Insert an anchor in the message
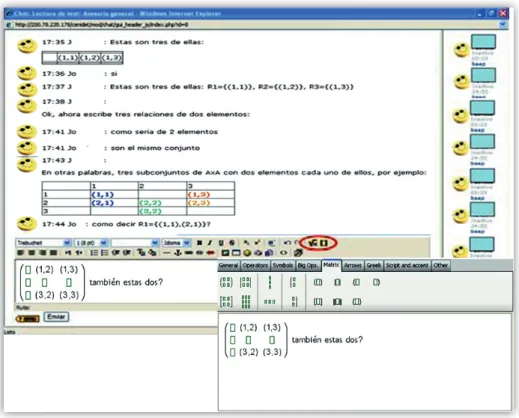Image resolution: width=519 pixels, height=418 pixels. click(178, 253)
